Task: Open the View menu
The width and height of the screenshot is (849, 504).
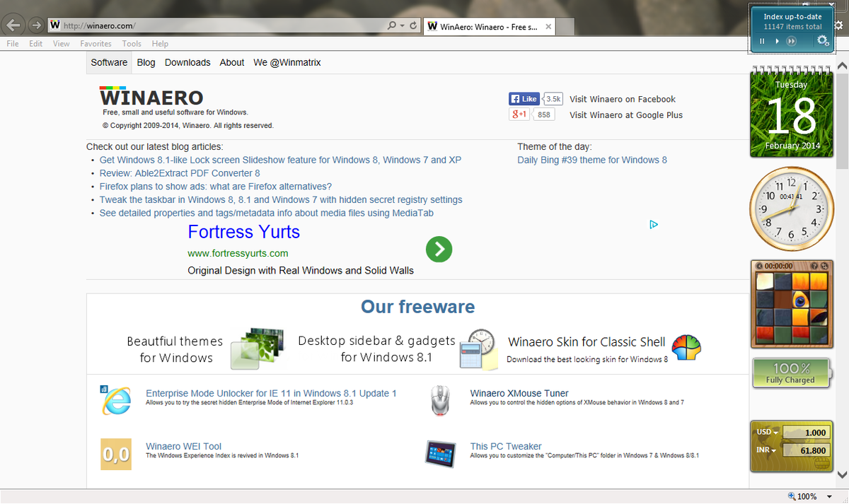Action: [x=62, y=44]
